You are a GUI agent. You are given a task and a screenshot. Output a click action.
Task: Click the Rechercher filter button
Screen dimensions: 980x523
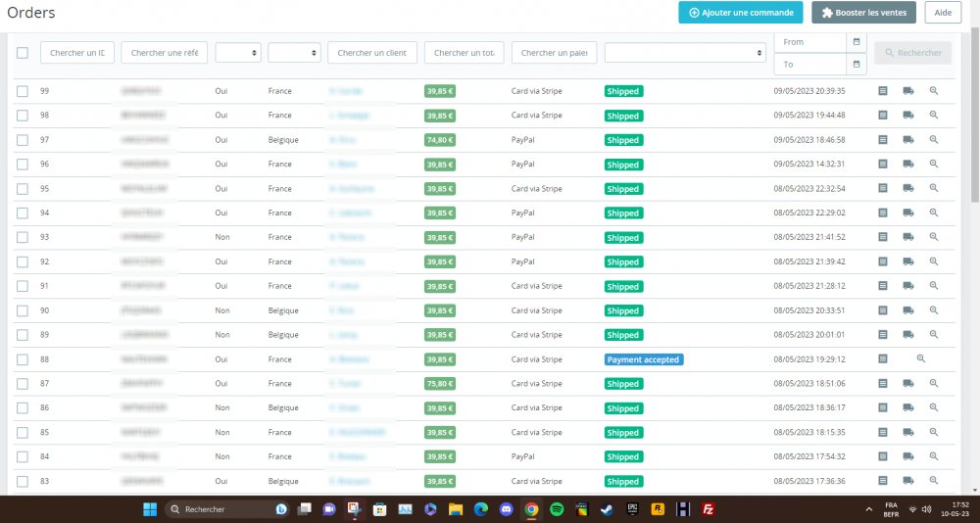click(x=913, y=53)
